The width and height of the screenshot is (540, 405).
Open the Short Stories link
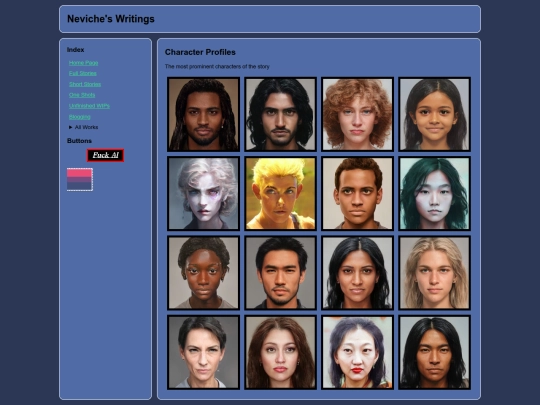(85, 84)
